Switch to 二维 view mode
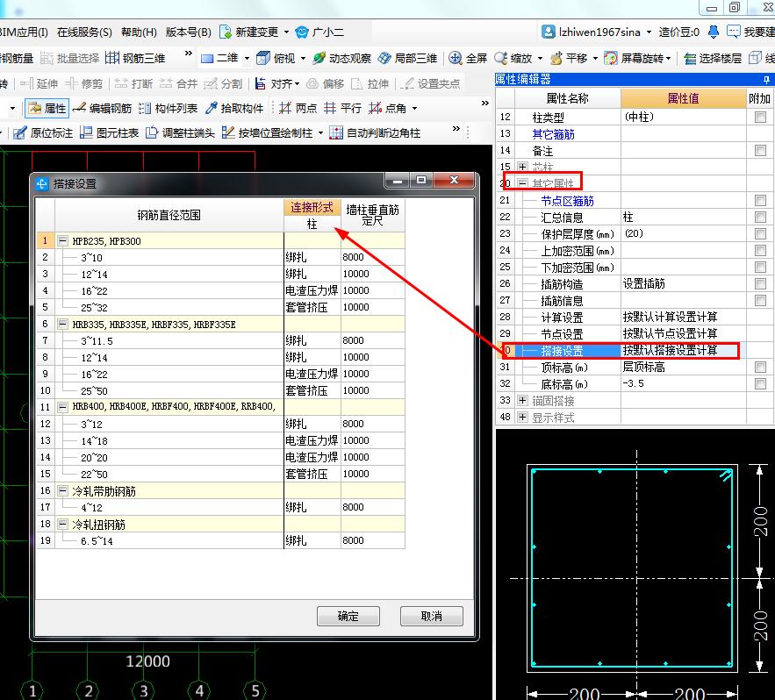775x700 pixels. click(x=220, y=58)
